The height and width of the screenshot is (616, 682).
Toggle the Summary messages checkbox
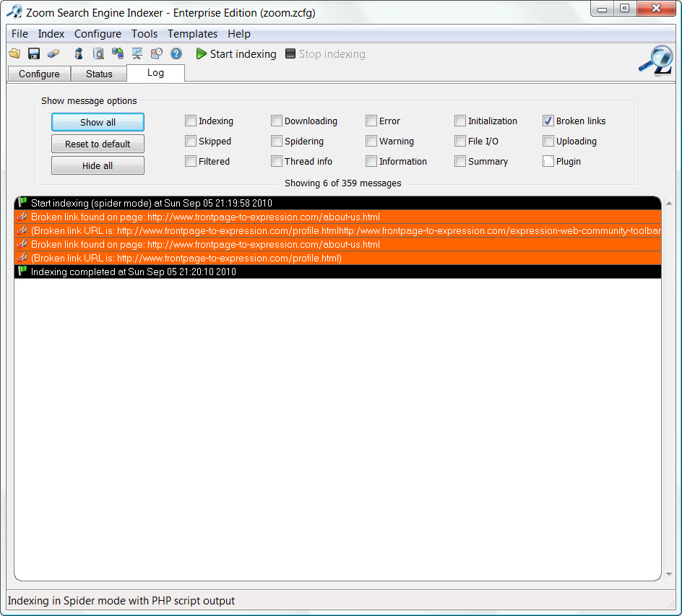[x=460, y=161]
